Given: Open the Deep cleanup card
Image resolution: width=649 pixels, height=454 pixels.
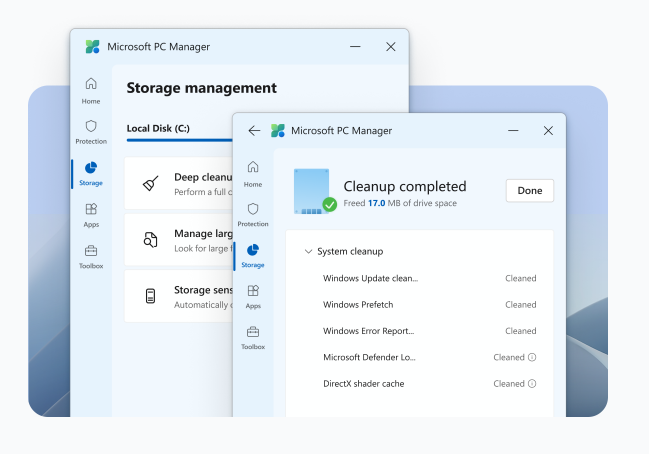Looking at the screenshot, I should (178, 183).
